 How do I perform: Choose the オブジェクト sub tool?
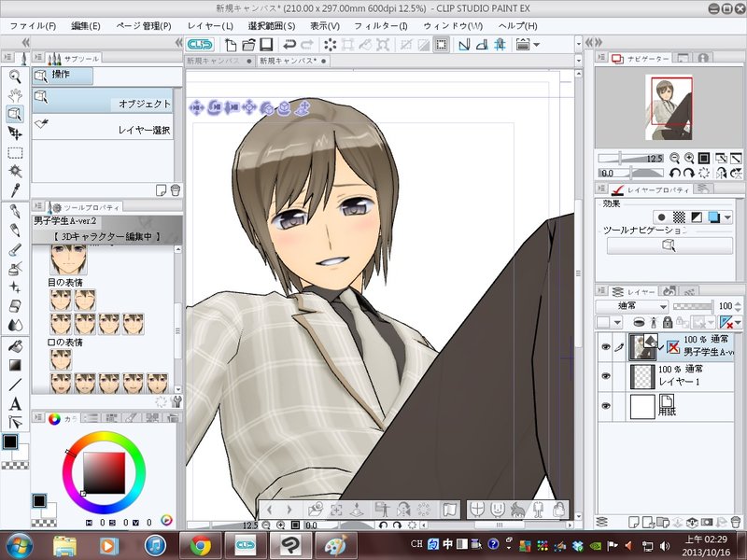(103, 101)
